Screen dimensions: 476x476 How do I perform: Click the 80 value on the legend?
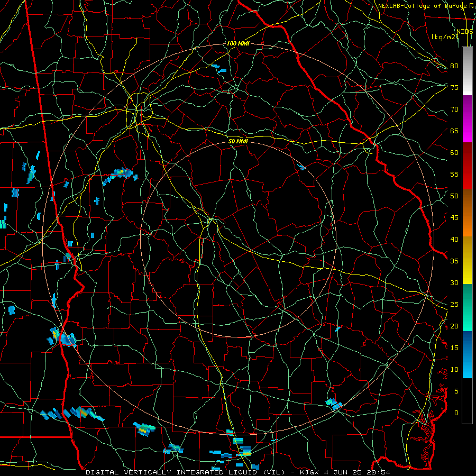point(454,66)
